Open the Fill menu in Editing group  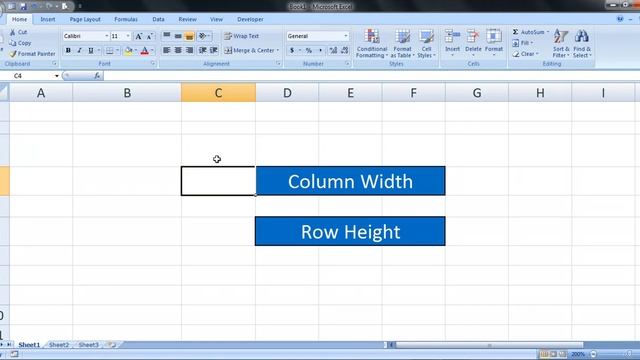click(x=523, y=43)
